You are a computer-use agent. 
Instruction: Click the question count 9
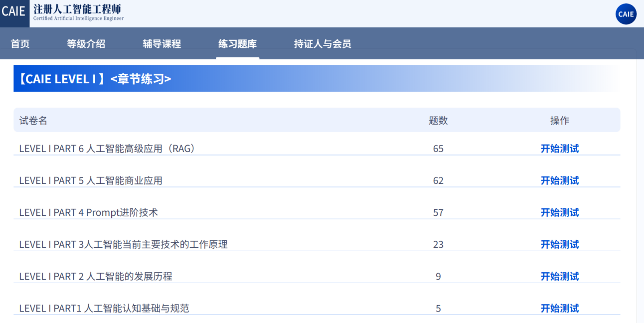point(438,276)
